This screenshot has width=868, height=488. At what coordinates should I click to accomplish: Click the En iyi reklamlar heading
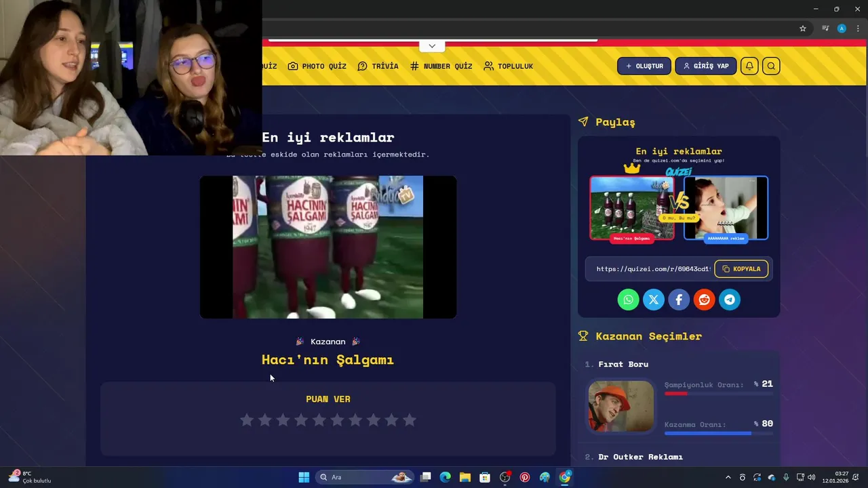point(328,137)
